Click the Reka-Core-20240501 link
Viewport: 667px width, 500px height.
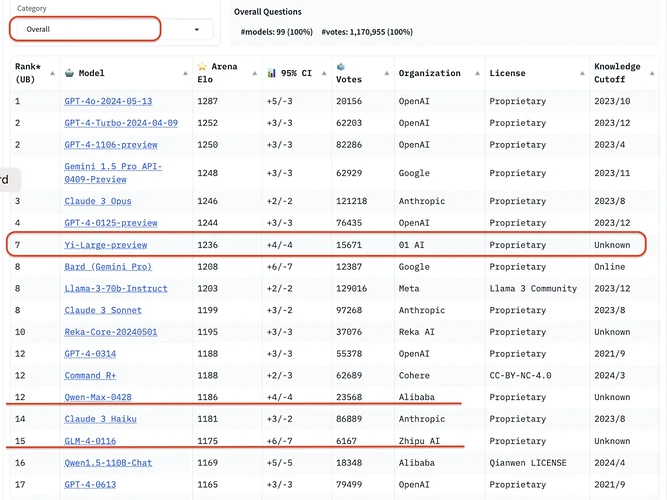(111, 332)
